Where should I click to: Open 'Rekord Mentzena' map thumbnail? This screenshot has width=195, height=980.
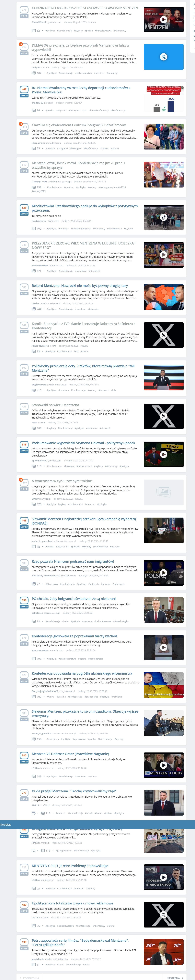(163, 297)
